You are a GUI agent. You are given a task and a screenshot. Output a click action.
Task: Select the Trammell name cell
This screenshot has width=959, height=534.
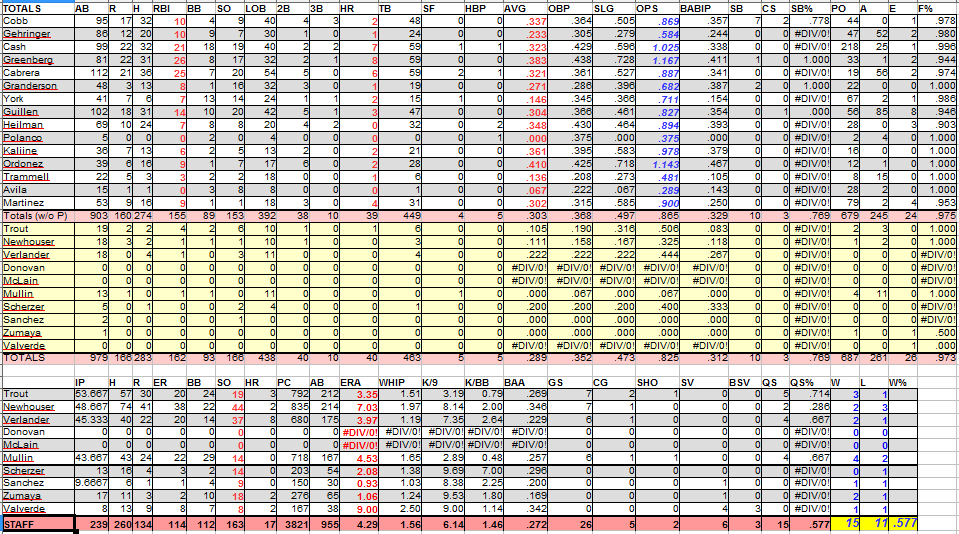(38, 177)
